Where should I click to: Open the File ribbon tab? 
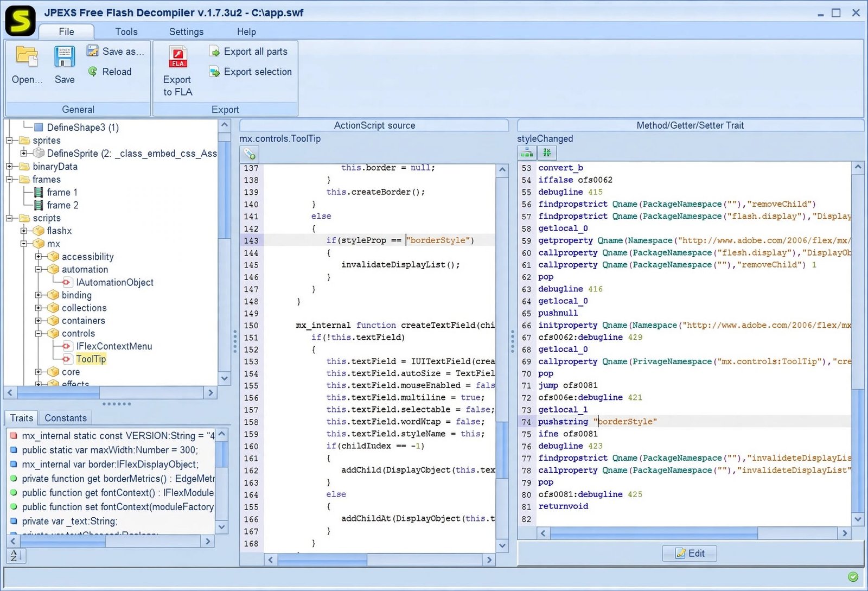coord(66,31)
